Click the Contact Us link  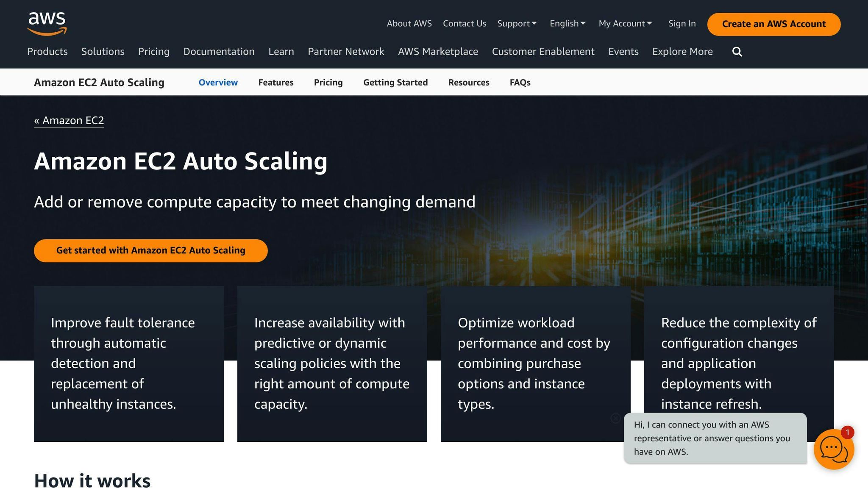pos(464,24)
